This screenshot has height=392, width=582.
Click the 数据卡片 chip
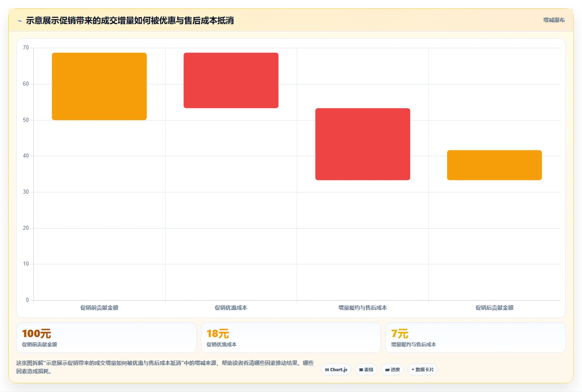point(423,370)
